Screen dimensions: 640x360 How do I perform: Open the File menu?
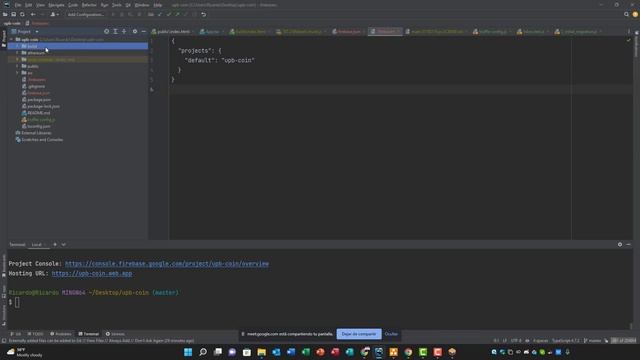[18, 5]
